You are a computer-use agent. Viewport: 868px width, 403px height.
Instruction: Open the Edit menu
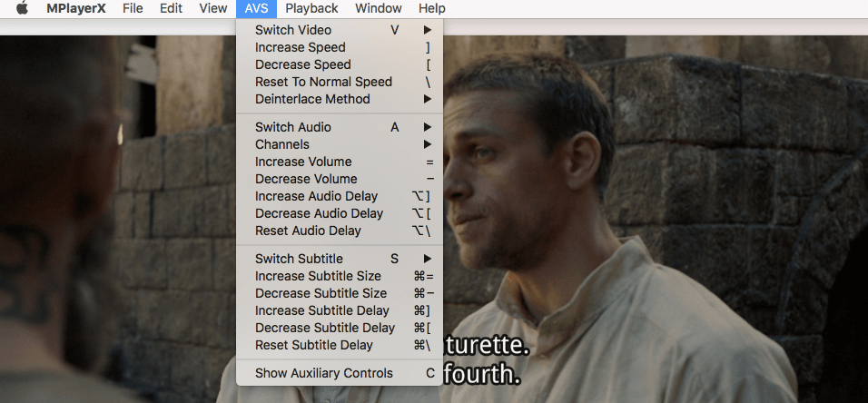point(171,8)
